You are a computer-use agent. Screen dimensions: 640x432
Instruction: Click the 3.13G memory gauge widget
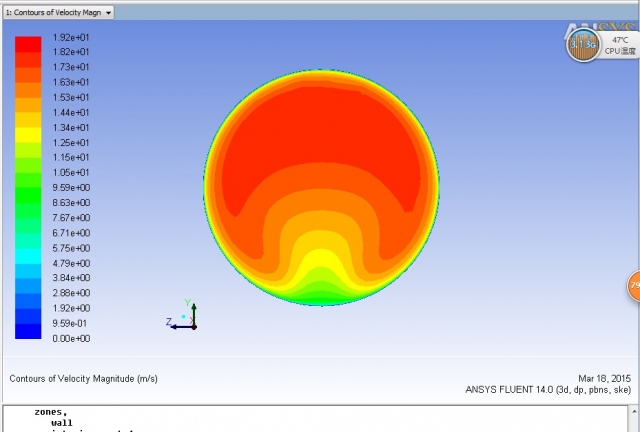click(583, 44)
